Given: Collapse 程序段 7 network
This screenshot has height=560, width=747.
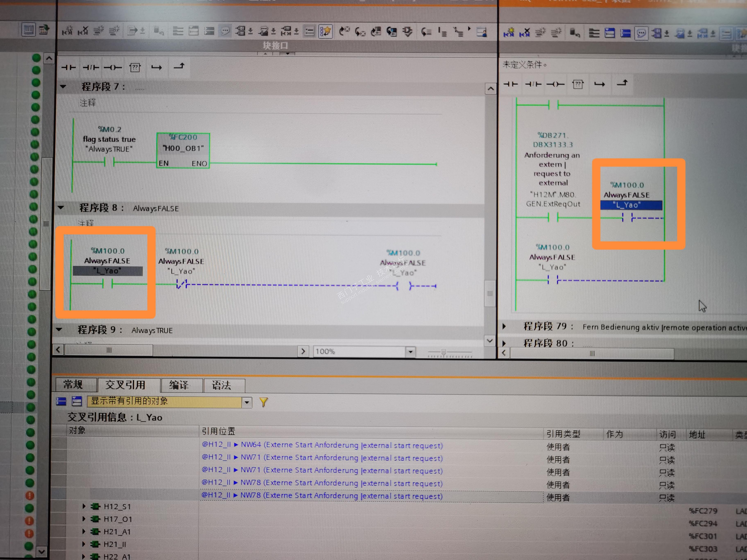Looking at the screenshot, I should coord(63,87).
